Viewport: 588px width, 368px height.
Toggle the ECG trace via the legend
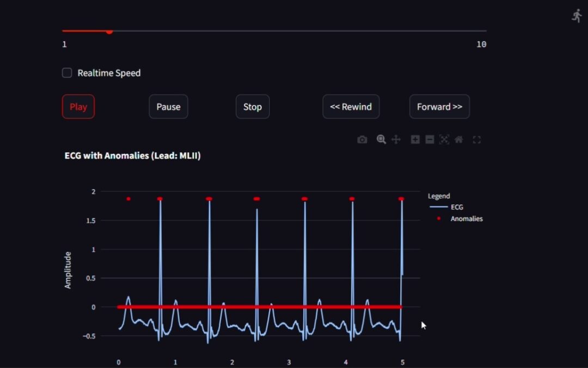point(456,207)
